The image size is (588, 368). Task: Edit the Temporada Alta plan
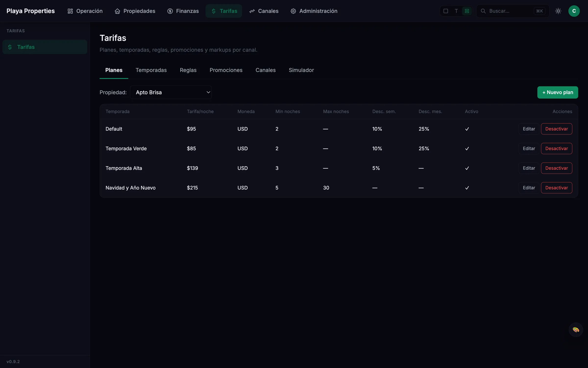529,168
